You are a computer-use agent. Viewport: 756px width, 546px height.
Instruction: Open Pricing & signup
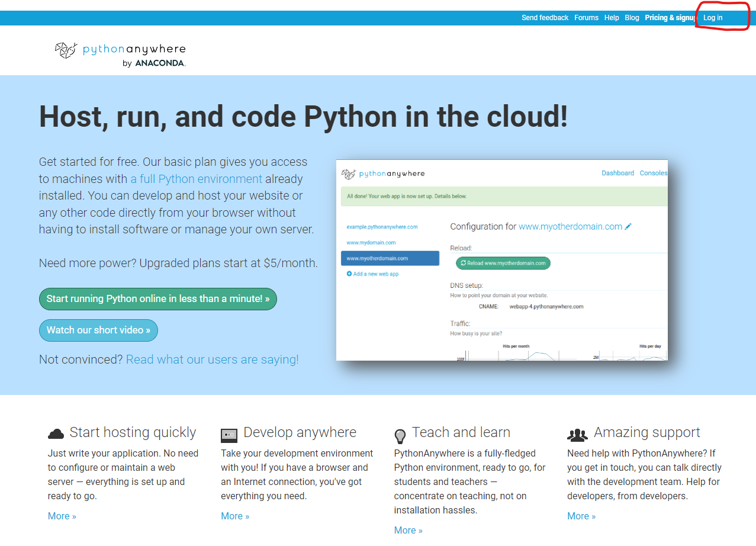(671, 18)
